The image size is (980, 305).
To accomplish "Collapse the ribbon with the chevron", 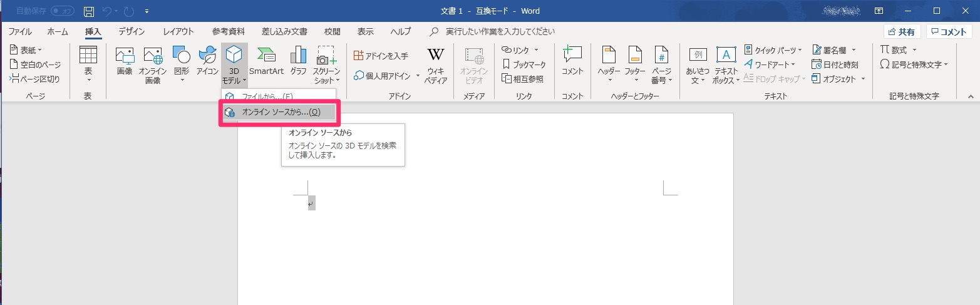I will pyautogui.click(x=971, y=96).
